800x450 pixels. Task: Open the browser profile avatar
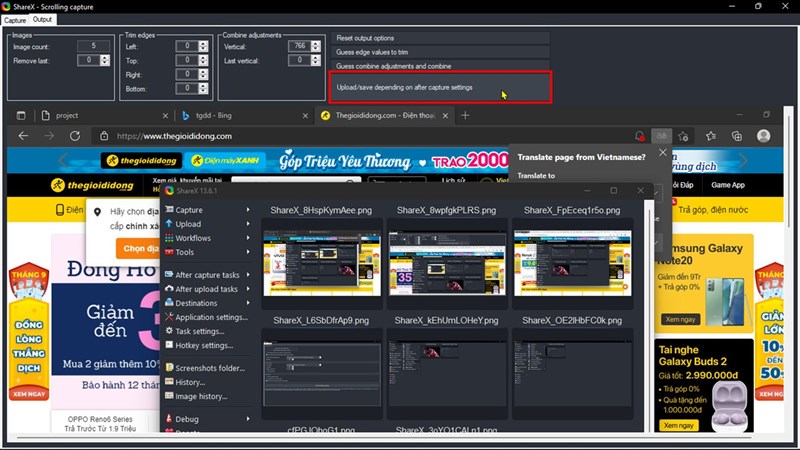(764, 136)
